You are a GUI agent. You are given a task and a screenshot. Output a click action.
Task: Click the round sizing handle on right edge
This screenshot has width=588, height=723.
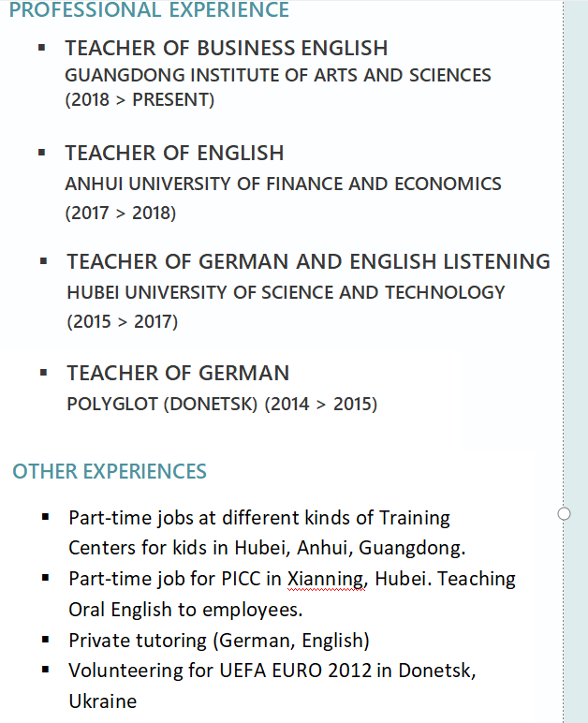click(x=564, y=513)
